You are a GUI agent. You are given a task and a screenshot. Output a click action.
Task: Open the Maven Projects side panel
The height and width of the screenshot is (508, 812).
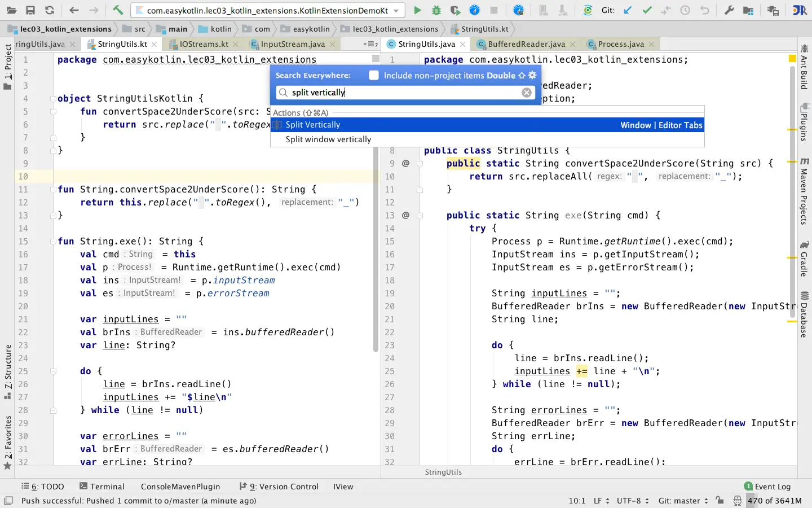click(x=805, y=191)
